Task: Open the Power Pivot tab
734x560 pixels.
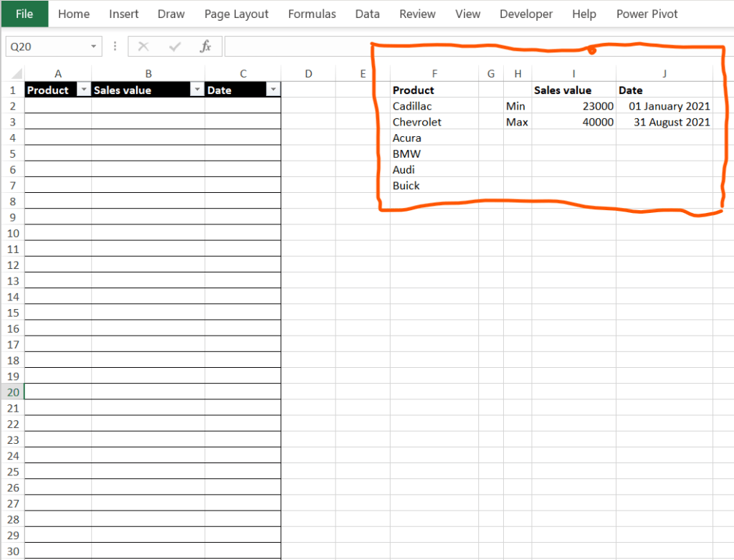Action: 647,14
